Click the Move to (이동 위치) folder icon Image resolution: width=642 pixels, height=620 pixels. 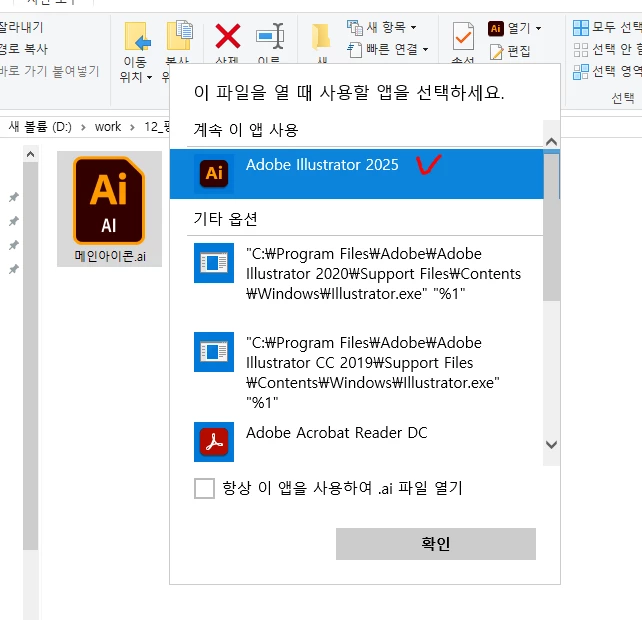(x=137, y=37)
